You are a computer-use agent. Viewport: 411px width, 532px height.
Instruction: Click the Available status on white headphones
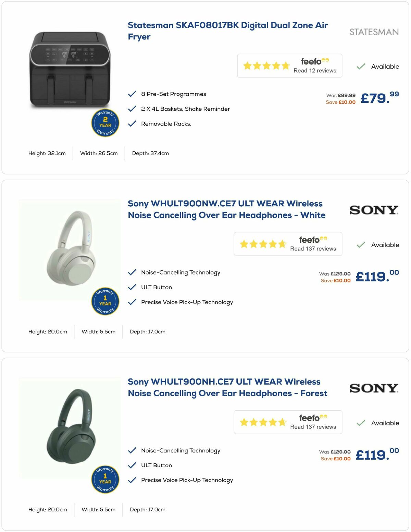coord(384,245)
